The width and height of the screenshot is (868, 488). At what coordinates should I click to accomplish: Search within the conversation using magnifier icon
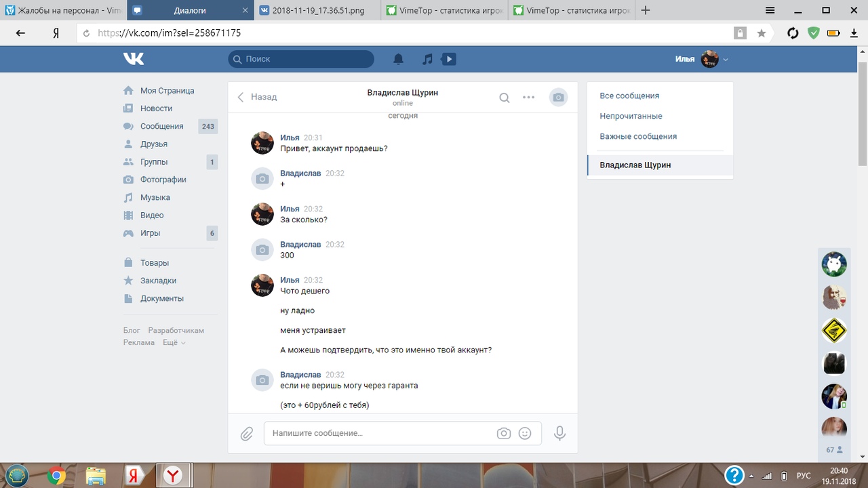click(x=505, y=98)
